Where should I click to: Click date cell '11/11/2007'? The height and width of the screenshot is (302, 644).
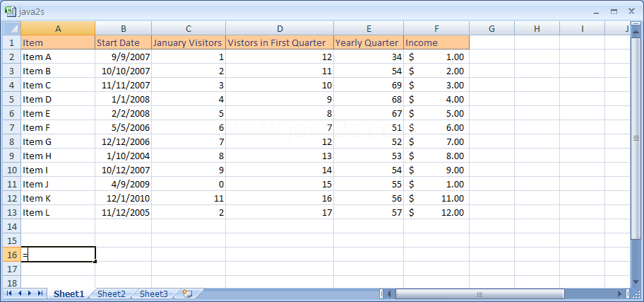pos(123,85)
